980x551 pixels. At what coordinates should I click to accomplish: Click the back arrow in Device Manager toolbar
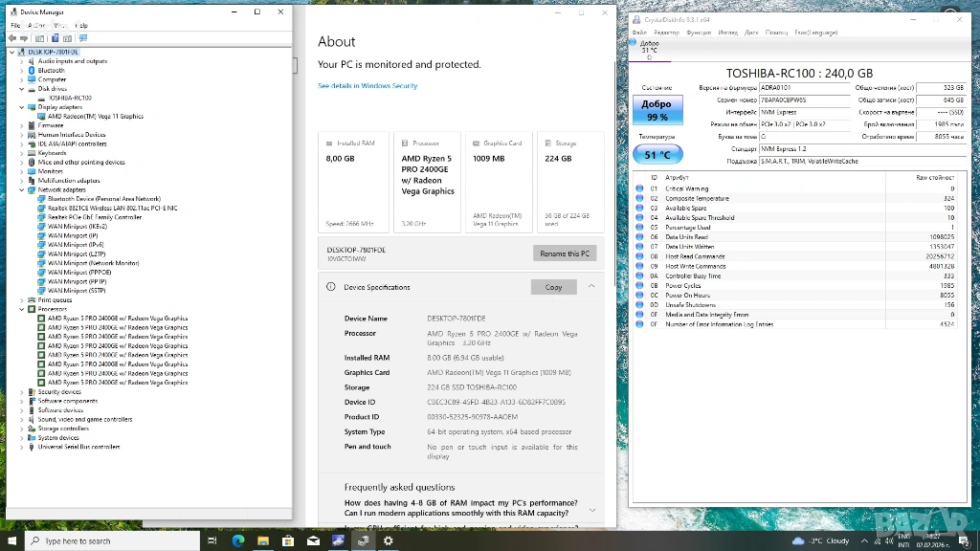(x=14, y=38)
